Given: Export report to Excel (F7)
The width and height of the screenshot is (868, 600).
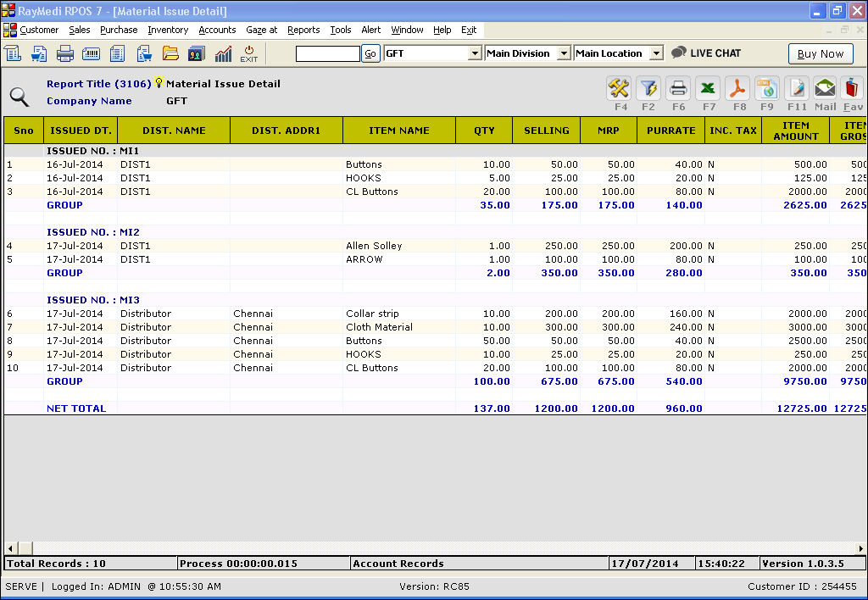Looking at the screenshot, I should click(709, 88).
